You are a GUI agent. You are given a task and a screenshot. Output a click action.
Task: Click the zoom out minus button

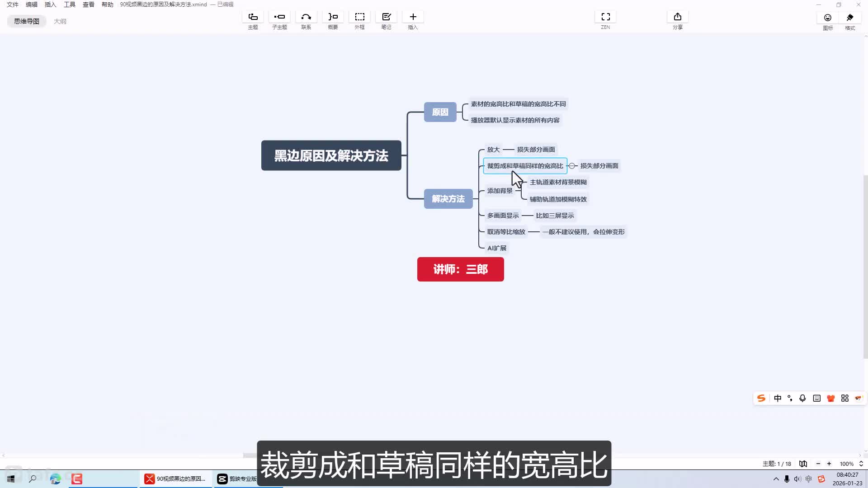coord(818,464)
